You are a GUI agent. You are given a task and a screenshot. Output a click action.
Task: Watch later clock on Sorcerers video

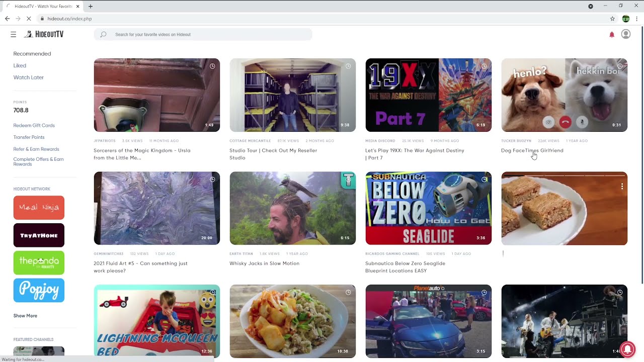coord(212,66)
